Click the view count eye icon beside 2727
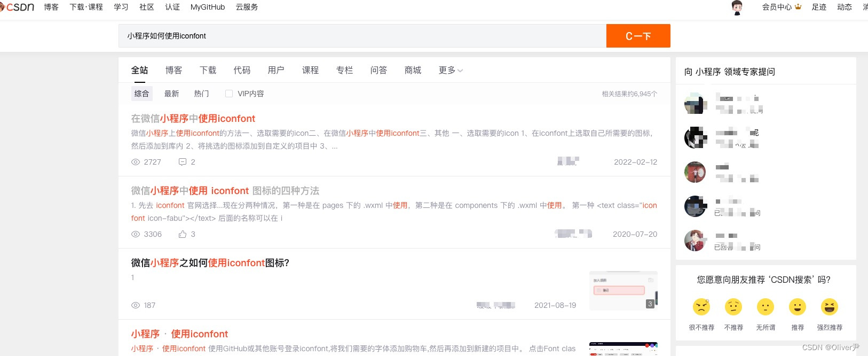Screen dimensions: 868x356 pyautogui.click(x=136, y=162)
